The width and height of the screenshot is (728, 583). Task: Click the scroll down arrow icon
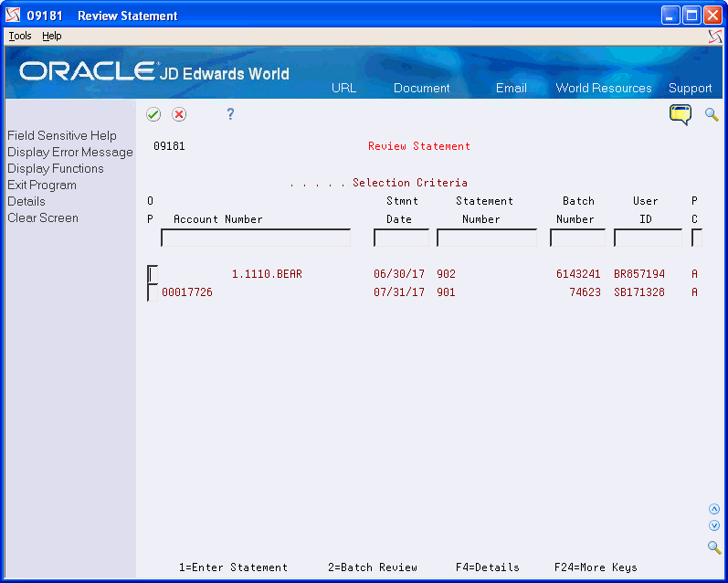coord(714,525)
